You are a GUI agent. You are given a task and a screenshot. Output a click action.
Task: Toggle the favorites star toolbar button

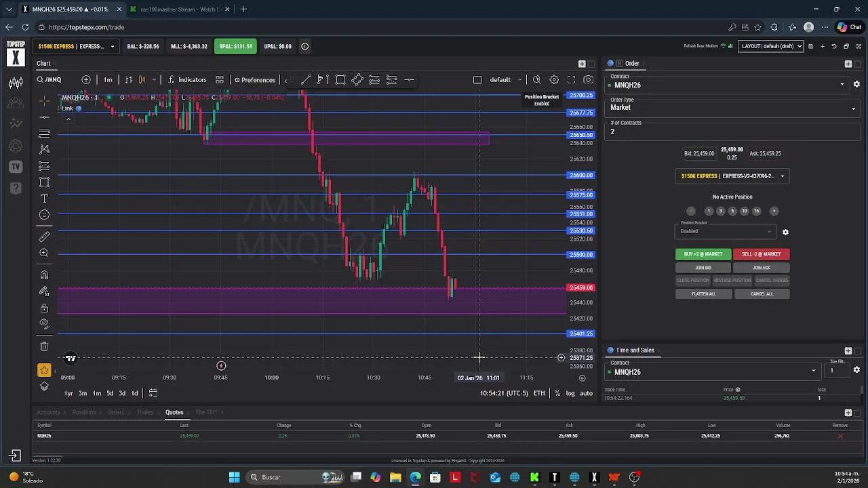point(44,370)
